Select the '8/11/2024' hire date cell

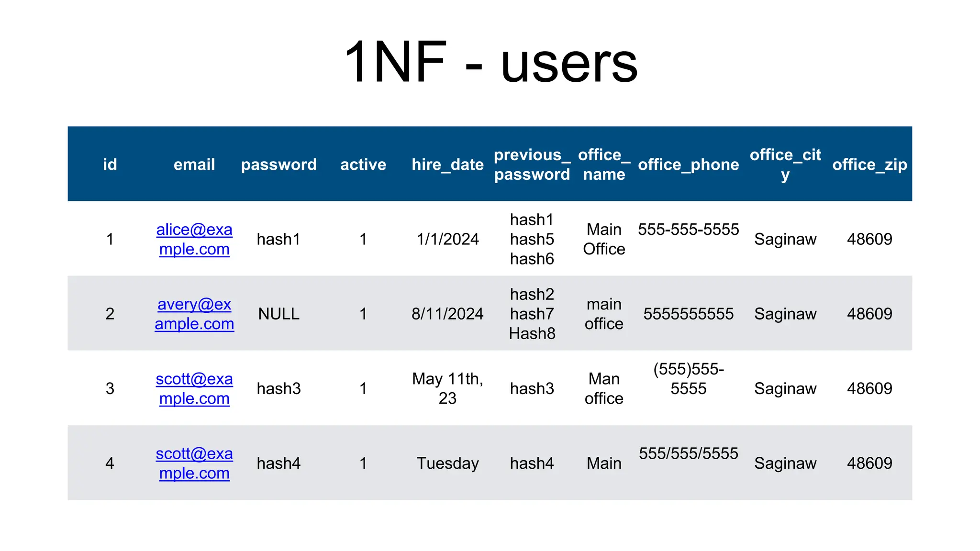tap(447, 314)
